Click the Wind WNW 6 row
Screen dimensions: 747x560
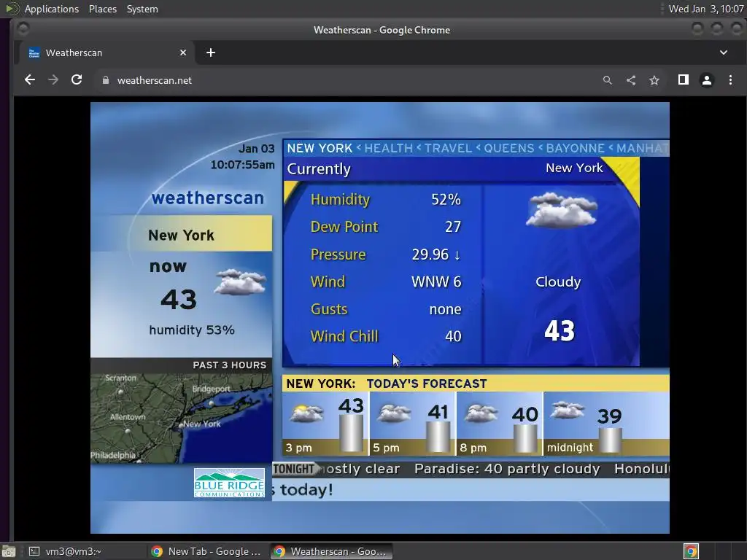click(386, 281)
